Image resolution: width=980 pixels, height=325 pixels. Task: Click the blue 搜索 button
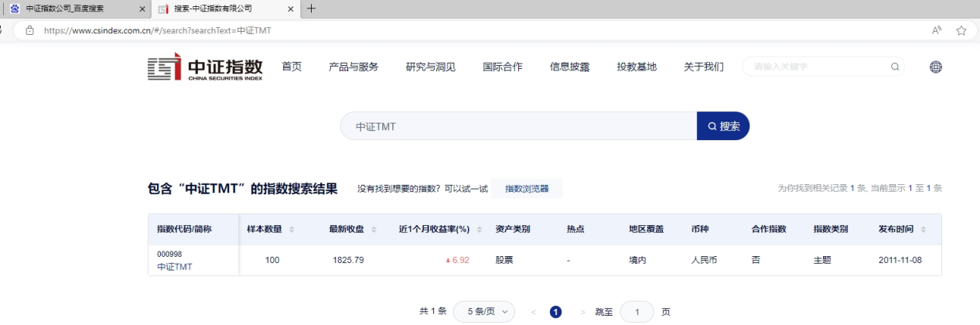[x=723, y=126]
